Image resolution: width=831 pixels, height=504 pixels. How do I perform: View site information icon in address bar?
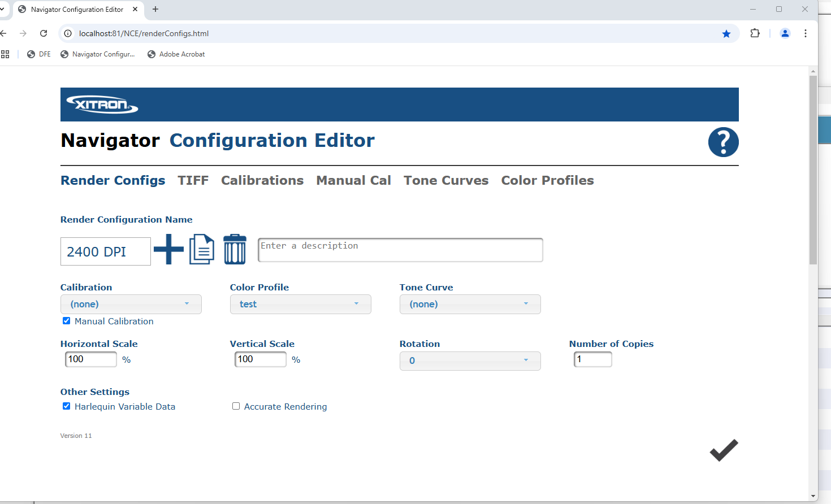point(68,33)
